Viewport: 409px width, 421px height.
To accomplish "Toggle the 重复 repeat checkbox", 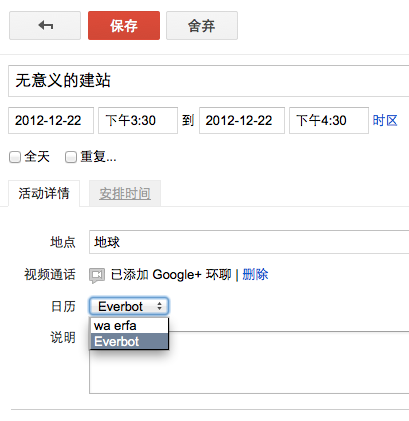I will [71, 157].
